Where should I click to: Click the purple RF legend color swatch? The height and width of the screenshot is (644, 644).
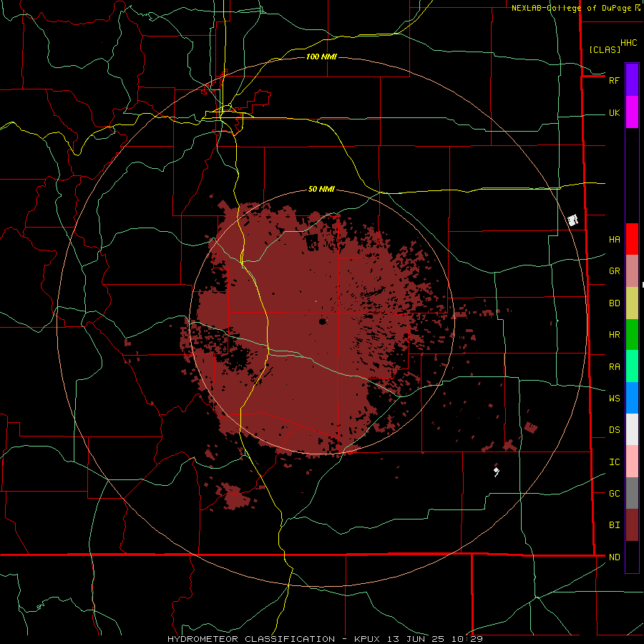pos(632,80)
